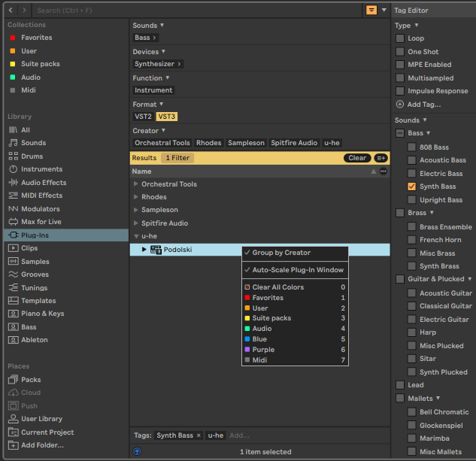Open the User Library place
This screenshot has height=461, width=476.
(x=41, y=419)
